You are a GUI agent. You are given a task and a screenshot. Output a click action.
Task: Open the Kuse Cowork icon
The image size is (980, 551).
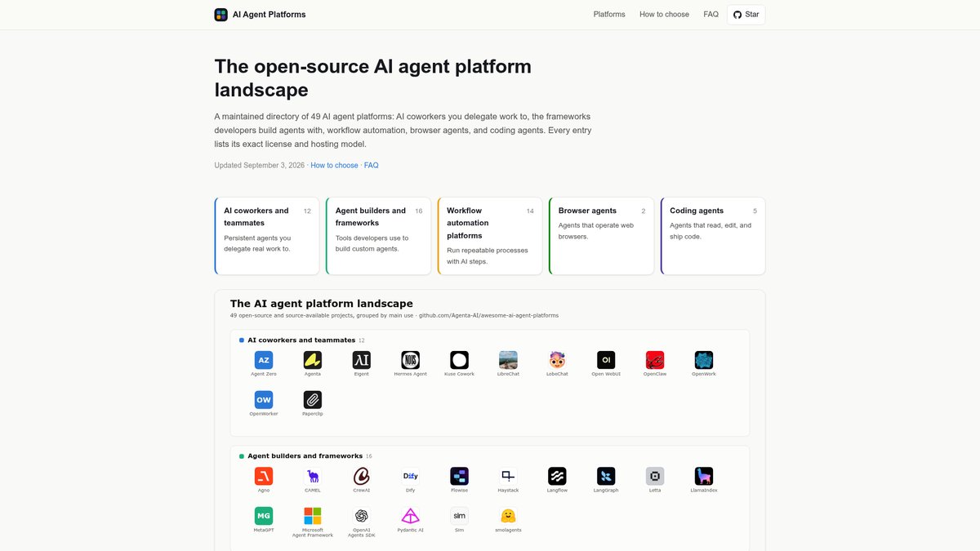(460, 360)
